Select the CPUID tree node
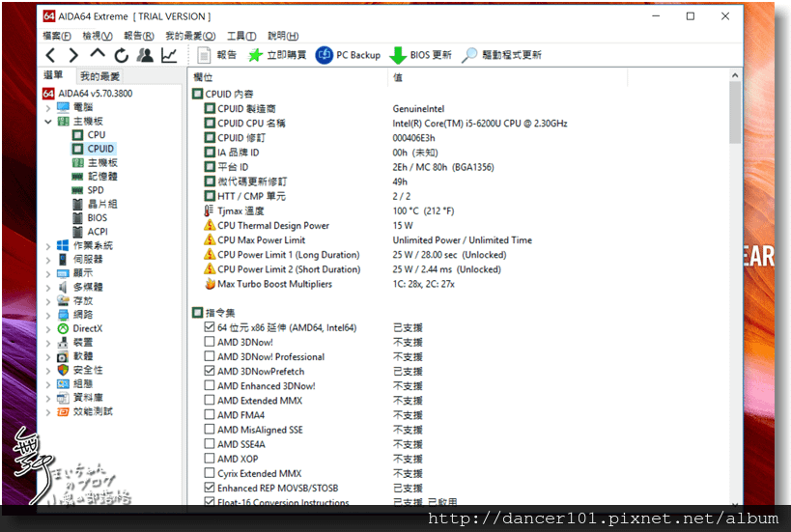Viewport: 791px width, 532px height. 94,149
